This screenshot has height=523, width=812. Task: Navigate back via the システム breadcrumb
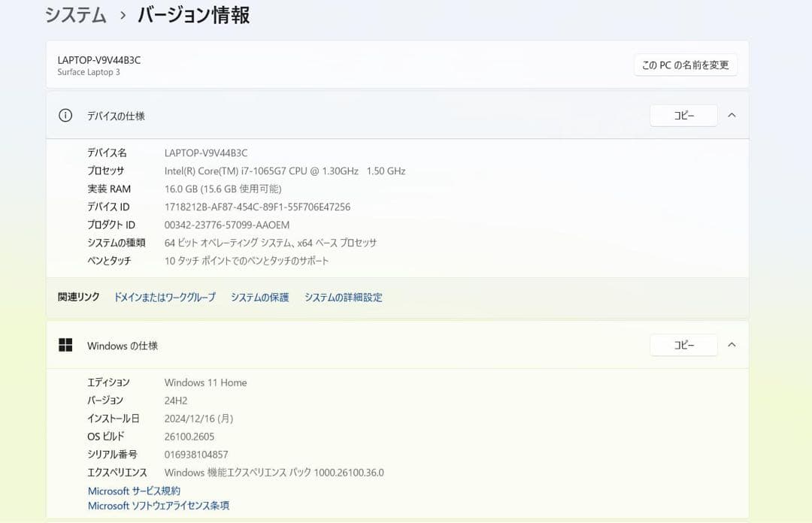pyautogui.click(x=75, y=14)
